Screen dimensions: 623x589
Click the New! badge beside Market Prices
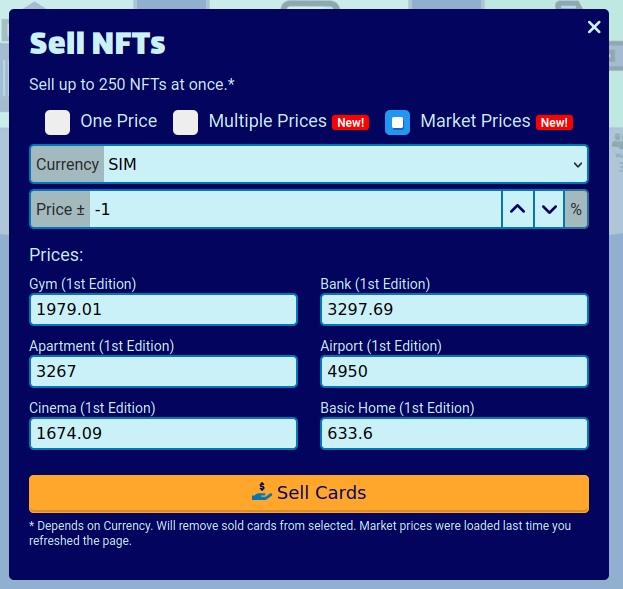point(553,123)
